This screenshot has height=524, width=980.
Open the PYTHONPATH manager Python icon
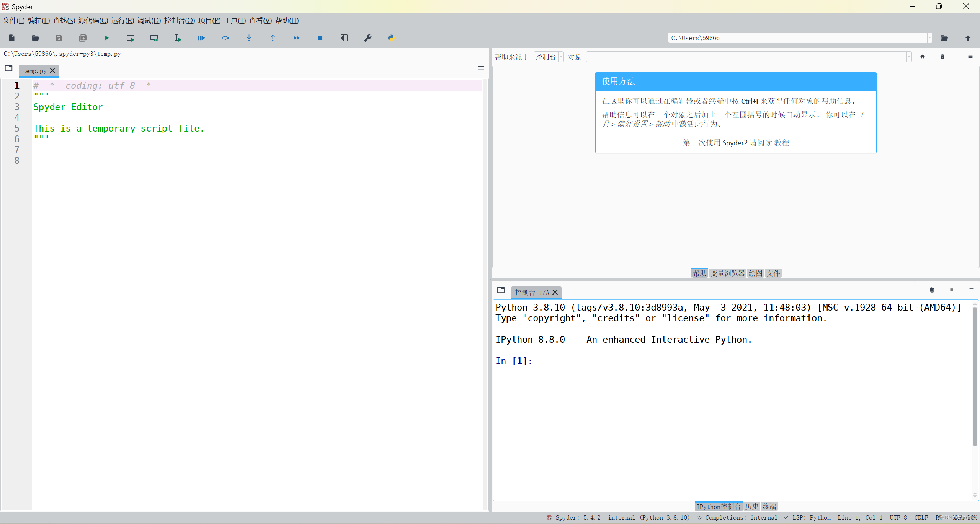click(x=391, y=38)
